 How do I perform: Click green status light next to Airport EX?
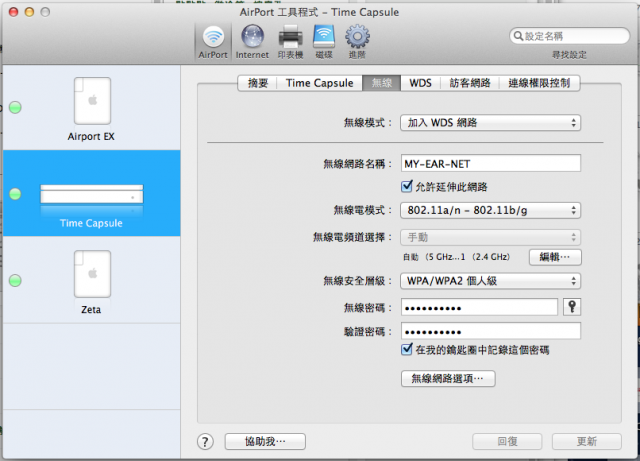[15, 107]
